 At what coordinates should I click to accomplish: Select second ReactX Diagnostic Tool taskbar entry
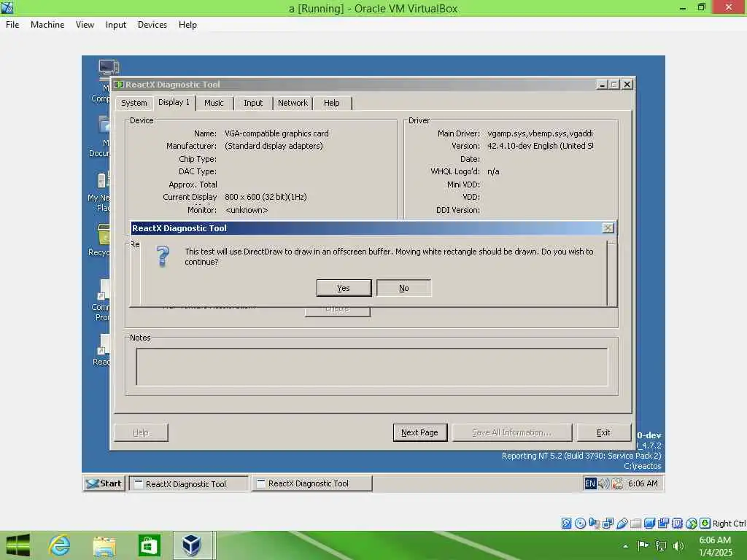coord(311,484)
